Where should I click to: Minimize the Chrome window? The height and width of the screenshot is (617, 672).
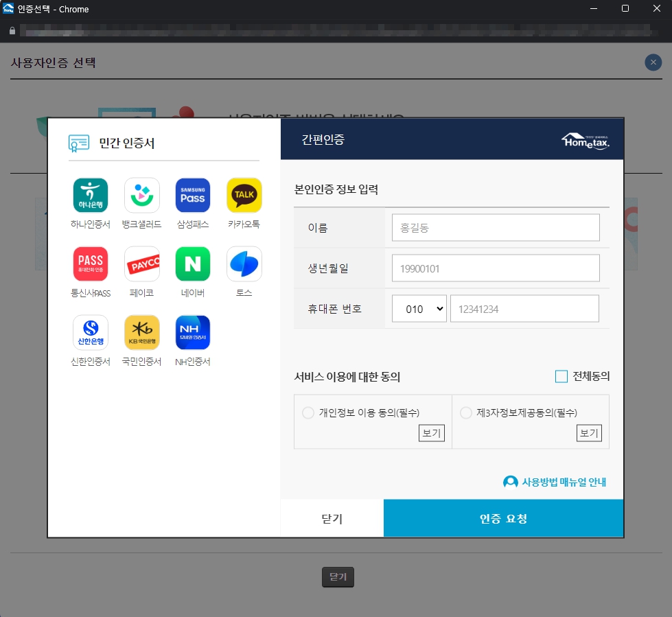tap(594, 8)
